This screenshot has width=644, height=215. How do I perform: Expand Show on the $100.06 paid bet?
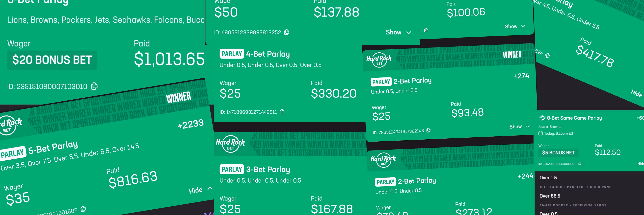(x=515, y=26)
